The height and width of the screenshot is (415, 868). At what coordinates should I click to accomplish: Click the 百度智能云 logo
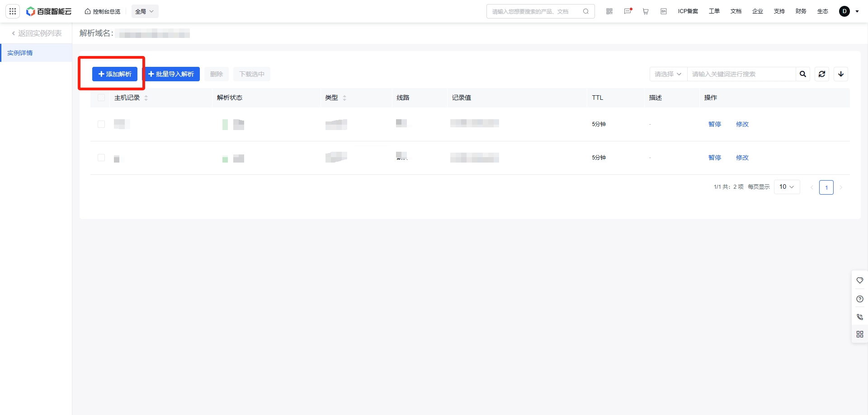[x=49, y=11]
